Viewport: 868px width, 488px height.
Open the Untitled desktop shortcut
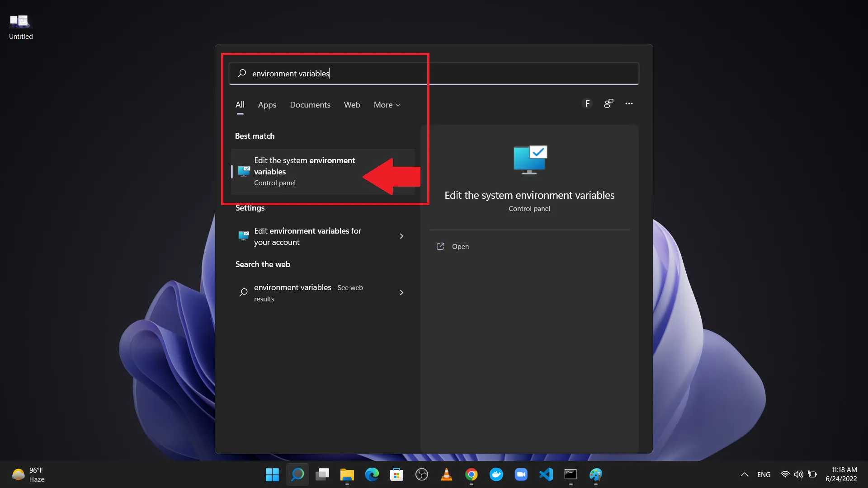click(20, 27)
